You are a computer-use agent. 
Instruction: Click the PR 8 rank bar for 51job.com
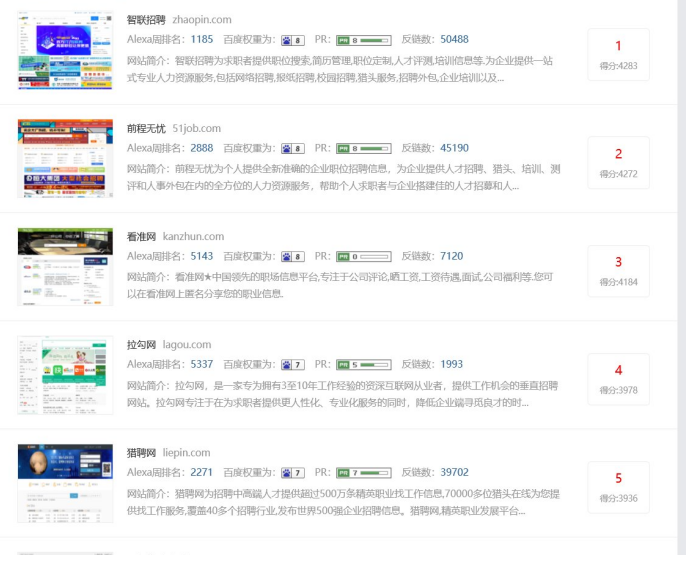[364, 149]
